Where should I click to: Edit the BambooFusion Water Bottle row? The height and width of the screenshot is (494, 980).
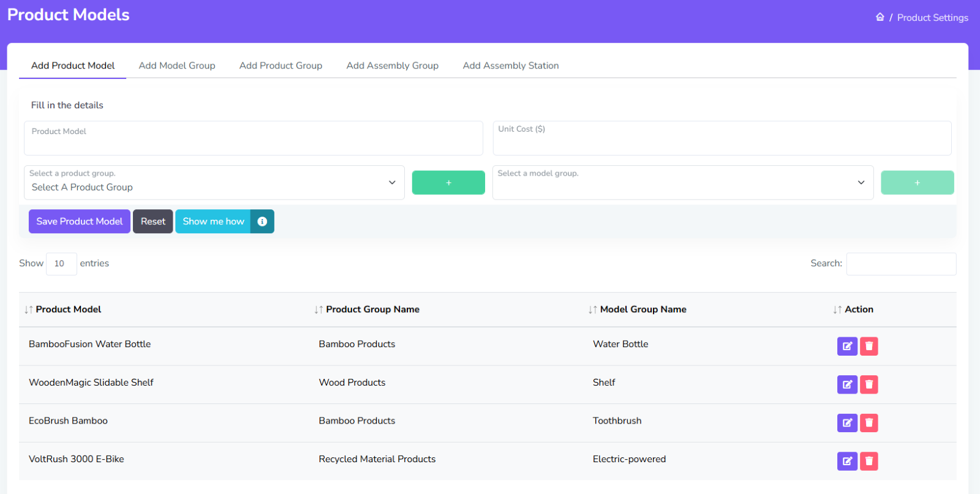point(847,346)
